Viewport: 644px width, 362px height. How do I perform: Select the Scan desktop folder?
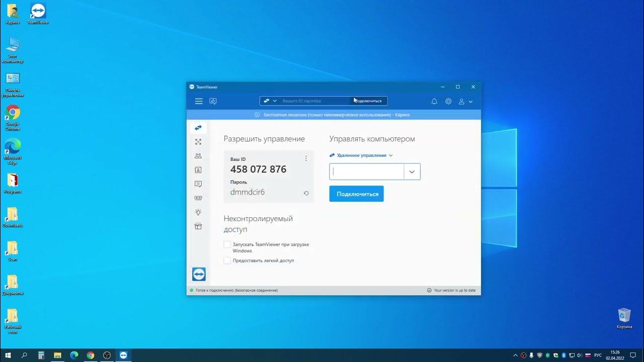coord(13,251)
